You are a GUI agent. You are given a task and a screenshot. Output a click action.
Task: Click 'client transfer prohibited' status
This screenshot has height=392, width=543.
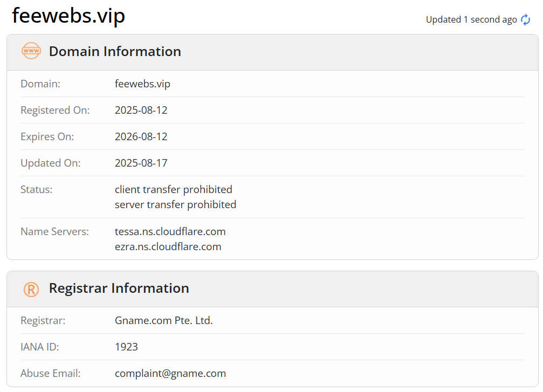[174, 189]
